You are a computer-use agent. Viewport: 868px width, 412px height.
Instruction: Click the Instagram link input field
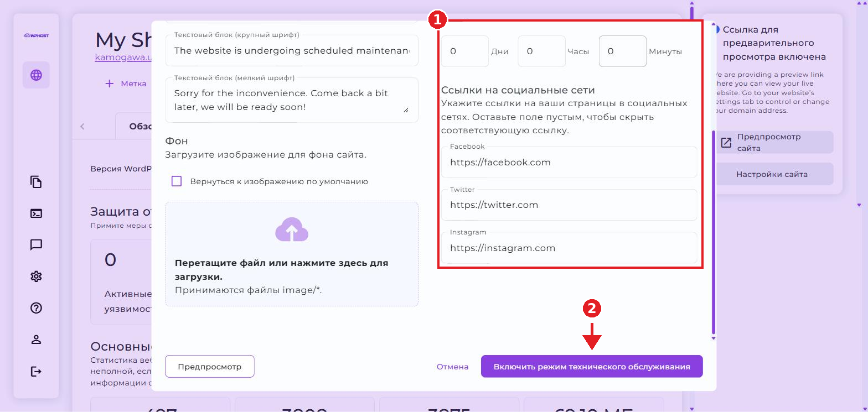569,248
